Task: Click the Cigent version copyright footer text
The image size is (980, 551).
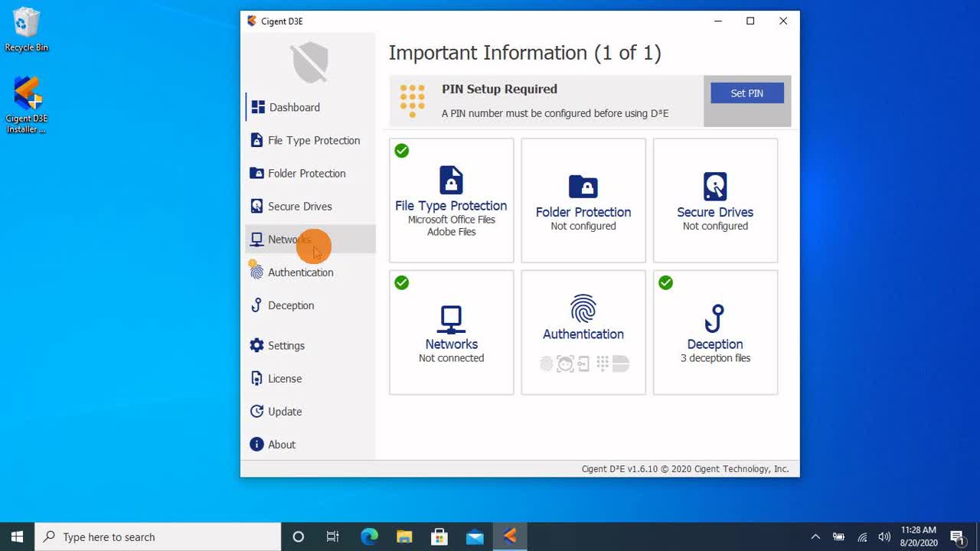Action: pyautogui.click(x=685, y=469)
